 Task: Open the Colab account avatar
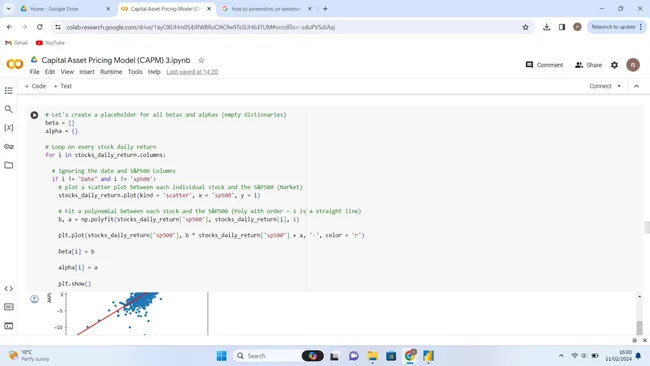[x=633, y=65]
